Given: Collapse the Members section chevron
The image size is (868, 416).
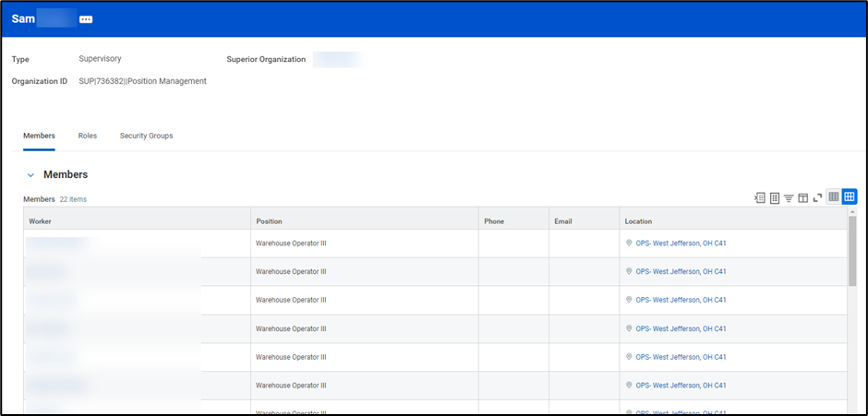Looking at the screenshot, I should coord(30,175).
